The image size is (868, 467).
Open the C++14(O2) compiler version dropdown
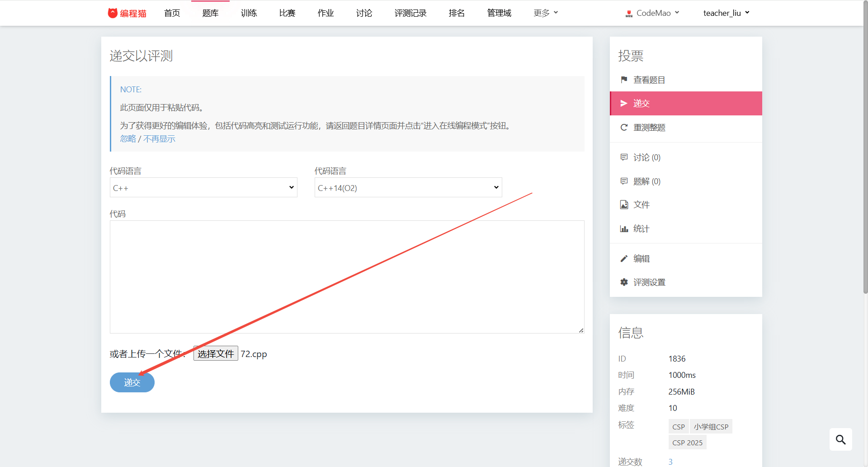[408, 188]
